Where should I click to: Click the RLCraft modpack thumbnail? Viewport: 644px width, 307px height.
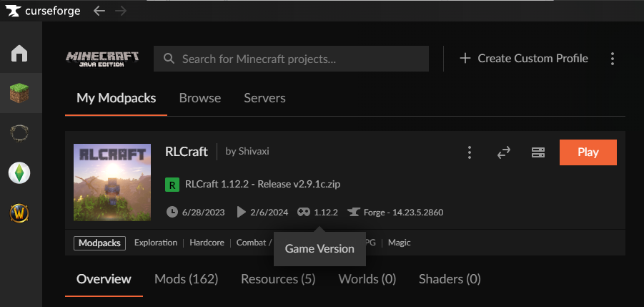click(x=112, y=182)
